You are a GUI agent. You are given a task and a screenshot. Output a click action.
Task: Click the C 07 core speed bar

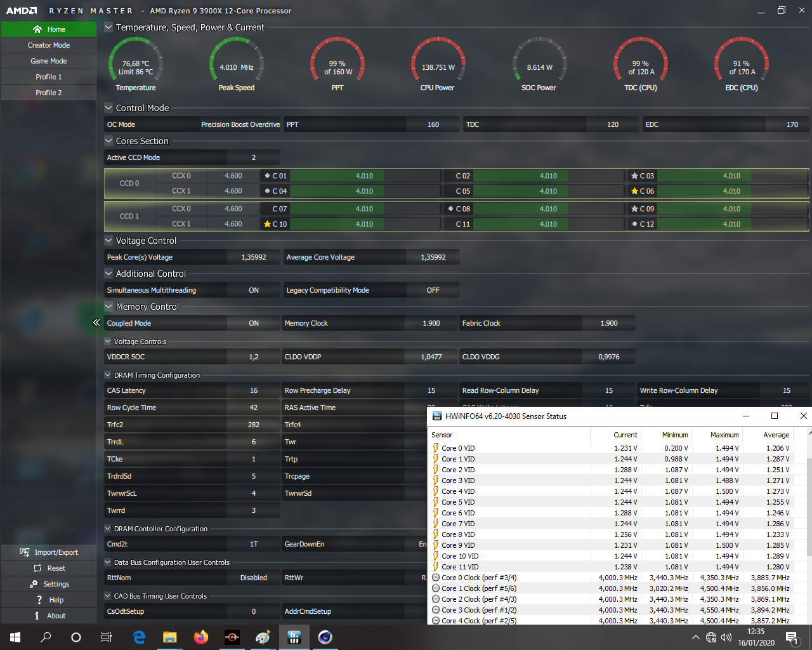click(364, 209)
